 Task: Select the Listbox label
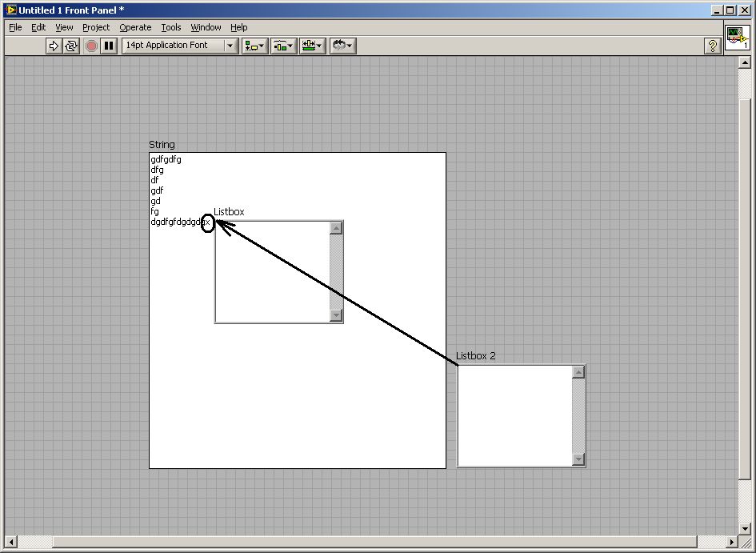click(x=229, y=211)
